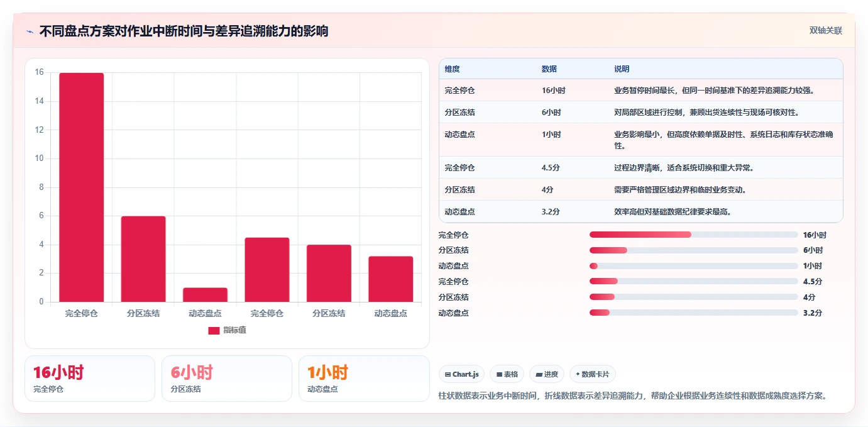
Task: Click the 16小时 progress bar
Action: [x=694, y=235]
